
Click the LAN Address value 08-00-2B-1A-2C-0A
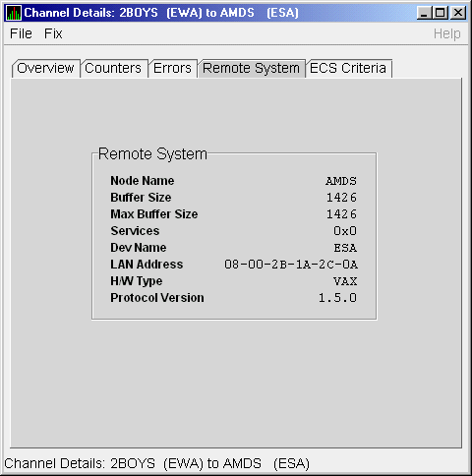[x=291, y=265]
